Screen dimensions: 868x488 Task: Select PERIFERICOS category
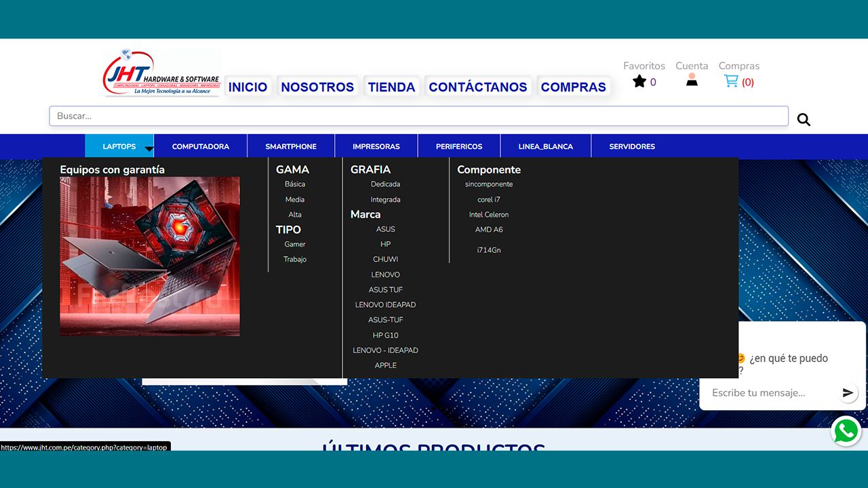click(459, 146)
